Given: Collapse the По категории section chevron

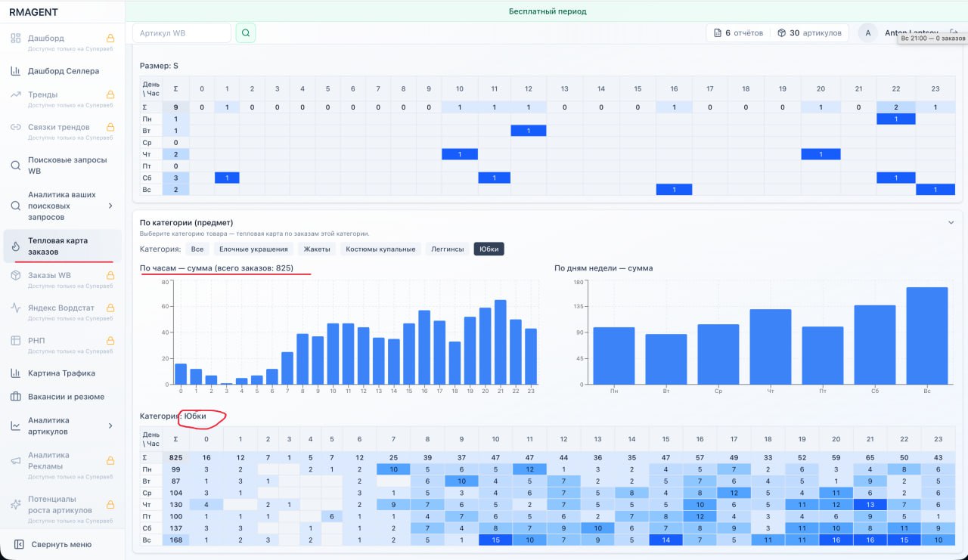Looking at the screenshot, I should tap(951, 222).
